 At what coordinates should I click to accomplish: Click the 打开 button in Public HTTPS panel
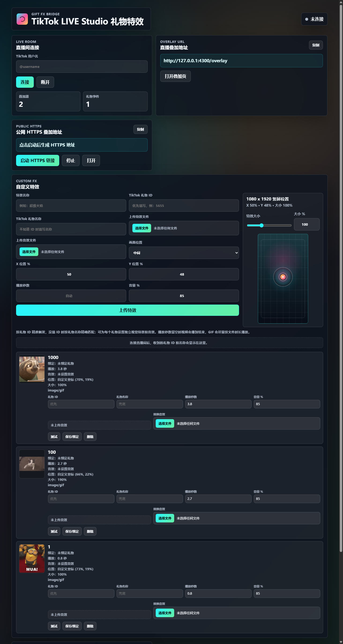click(91, 160)
